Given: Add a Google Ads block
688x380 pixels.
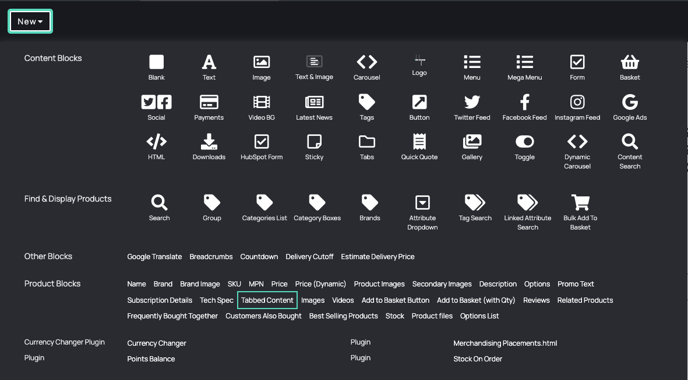Looking at the screenshot, I should coord(630,107).
